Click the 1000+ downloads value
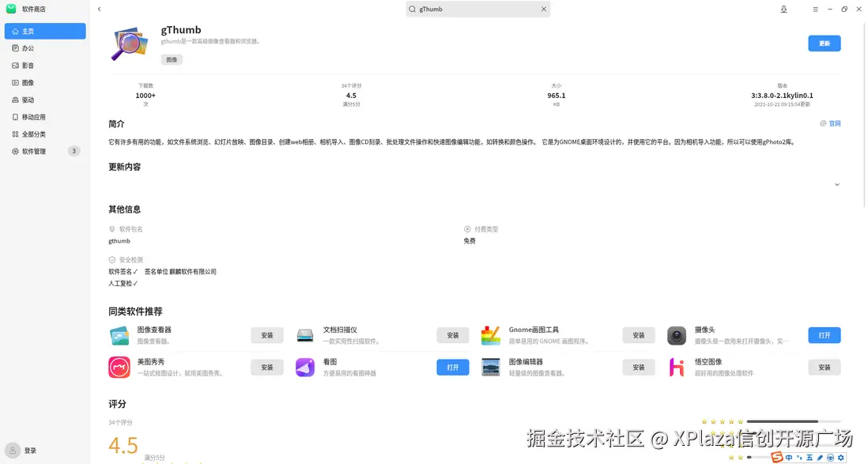Image resolution: width=868 pixels, height=464 pixels. (x=145, y=95)
